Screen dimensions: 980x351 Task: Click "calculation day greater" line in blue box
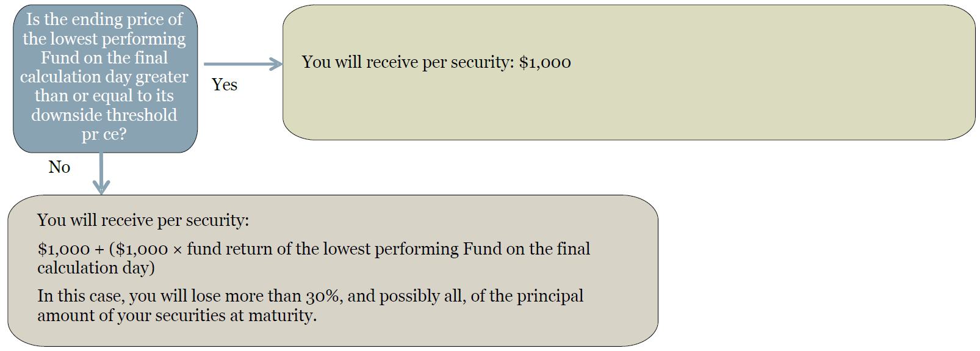[x=104, y=77]
